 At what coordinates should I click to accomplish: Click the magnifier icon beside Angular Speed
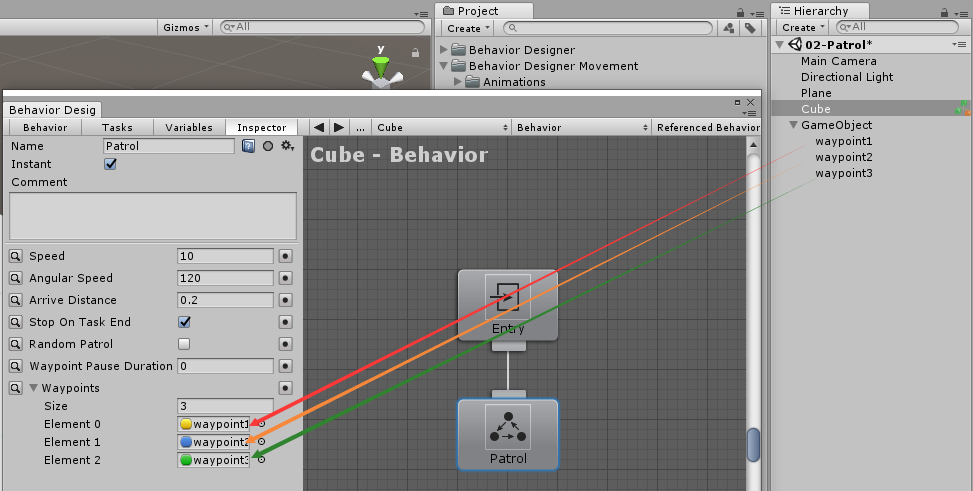tap(16, 278)
